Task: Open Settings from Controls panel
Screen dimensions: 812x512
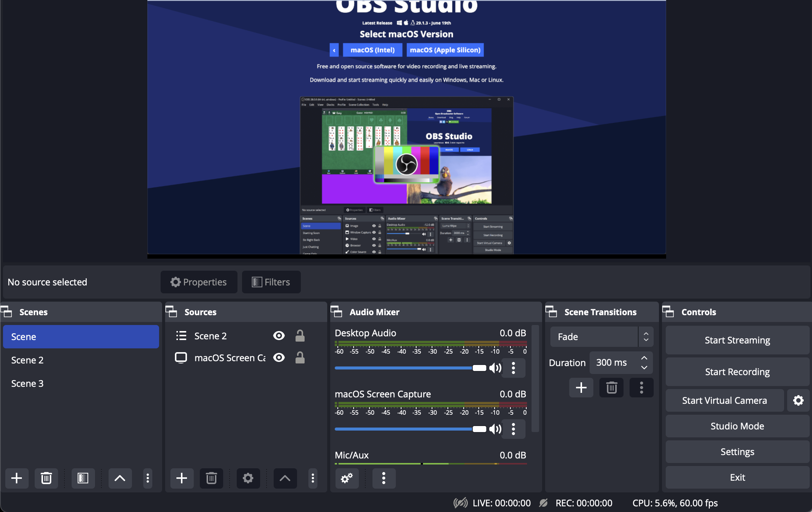Action: pyautogui.click(x=737, y=452)
